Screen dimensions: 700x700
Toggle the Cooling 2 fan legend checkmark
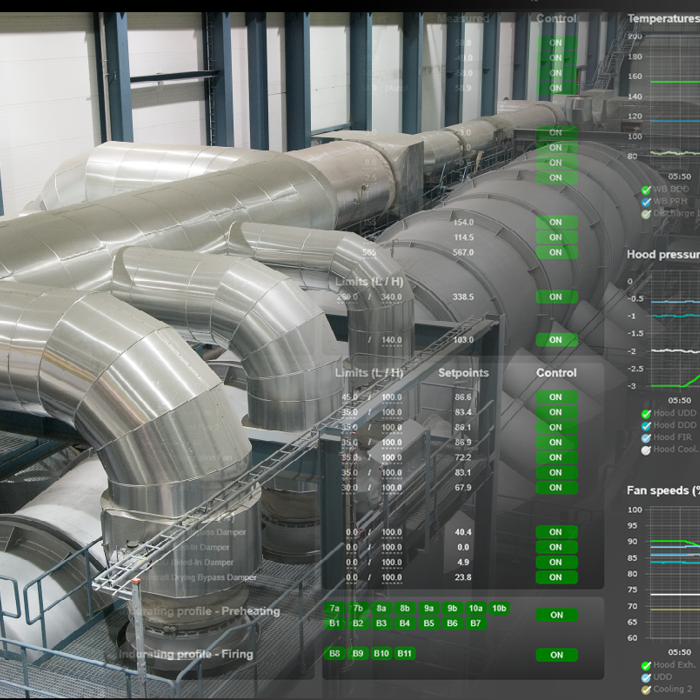tap(646, 690)
